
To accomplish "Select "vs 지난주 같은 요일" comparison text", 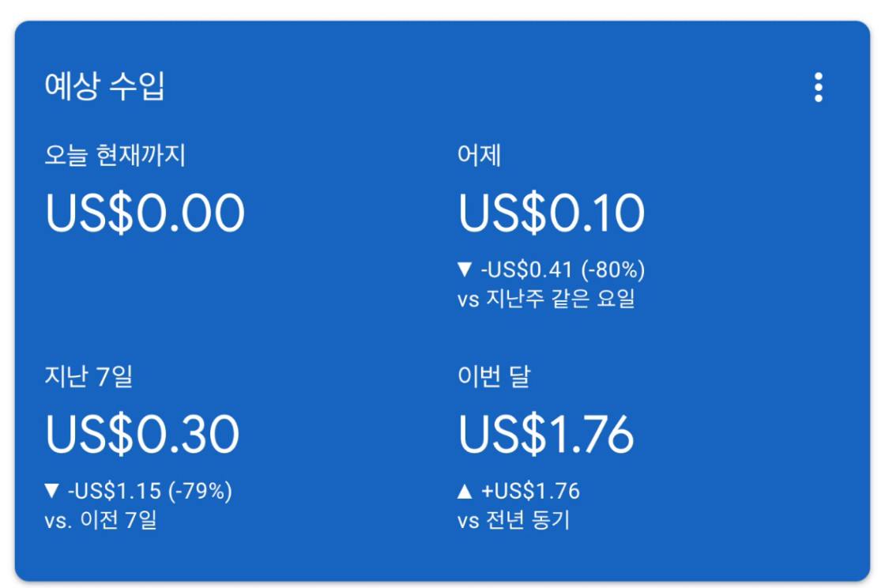I will coord(546,300).
